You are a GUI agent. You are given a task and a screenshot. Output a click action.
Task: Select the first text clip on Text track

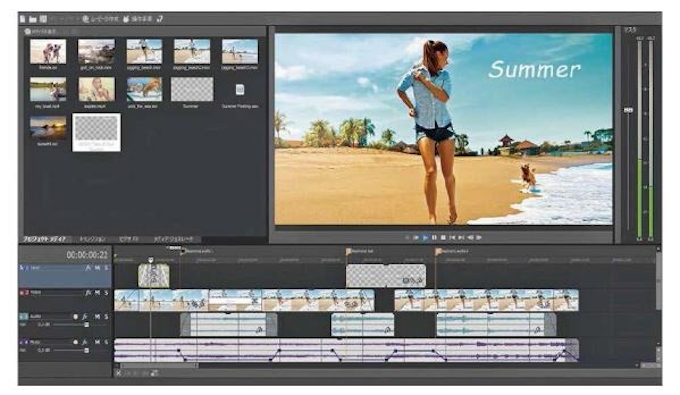point(154,275)
